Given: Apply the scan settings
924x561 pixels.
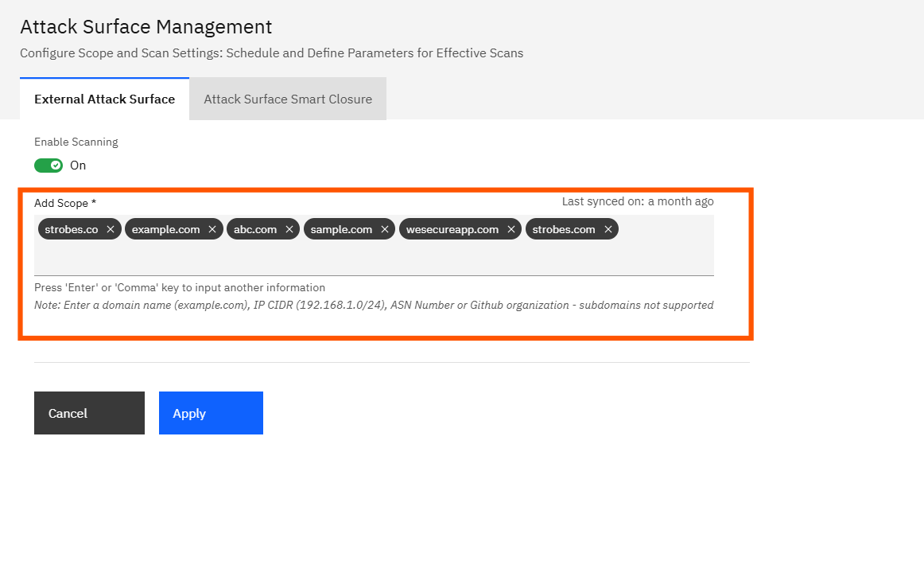Looking at the screenshot, I should tap(211, 413).
